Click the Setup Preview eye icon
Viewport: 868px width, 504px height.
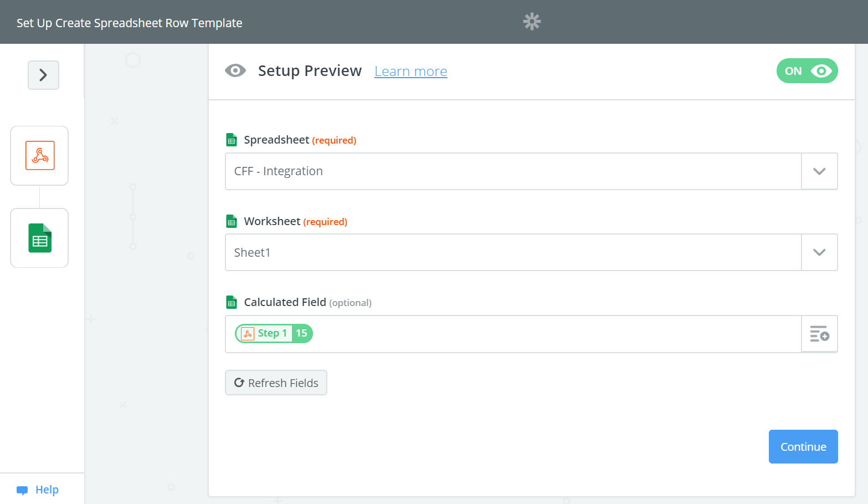[235, 70]
